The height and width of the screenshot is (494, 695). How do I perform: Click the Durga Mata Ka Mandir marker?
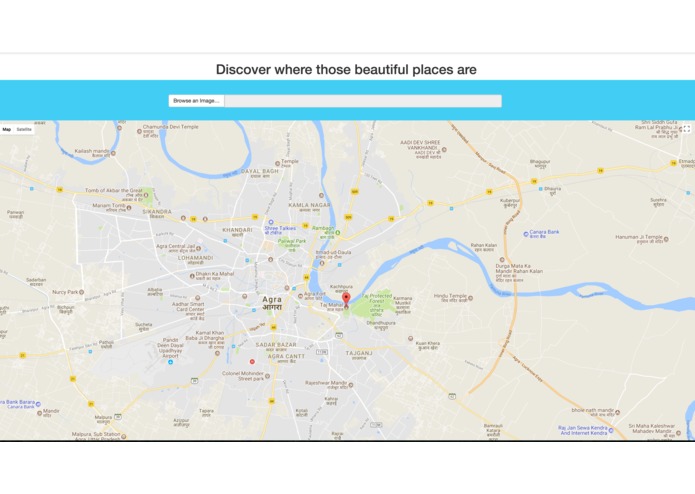tap(502, 260)
